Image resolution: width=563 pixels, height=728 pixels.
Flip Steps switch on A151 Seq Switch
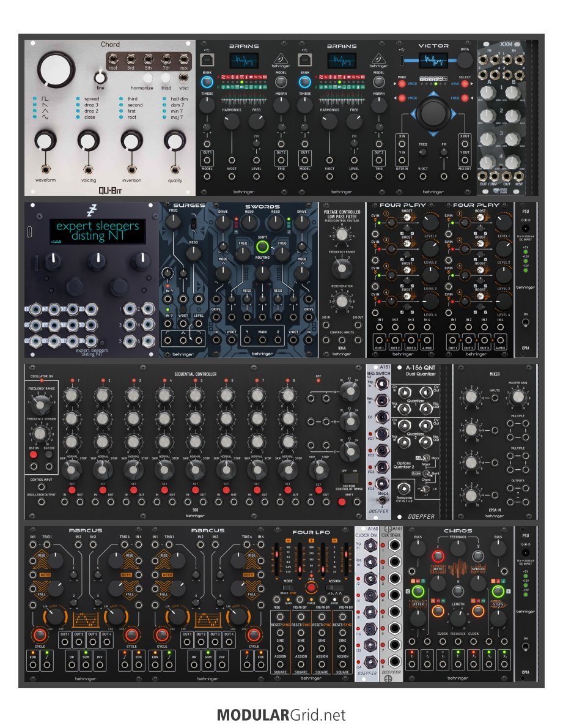[x=382, y=502]
